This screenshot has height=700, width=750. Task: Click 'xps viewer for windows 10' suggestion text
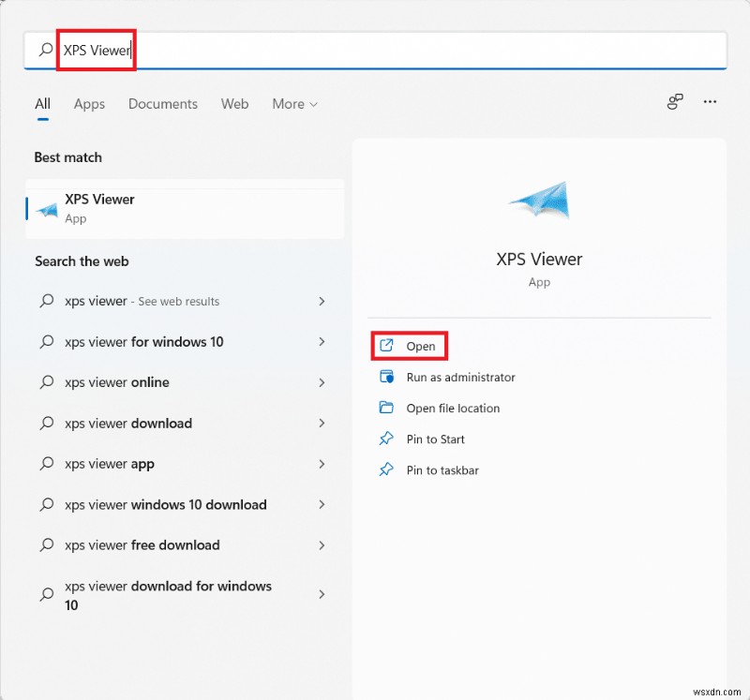pos(144,341)
